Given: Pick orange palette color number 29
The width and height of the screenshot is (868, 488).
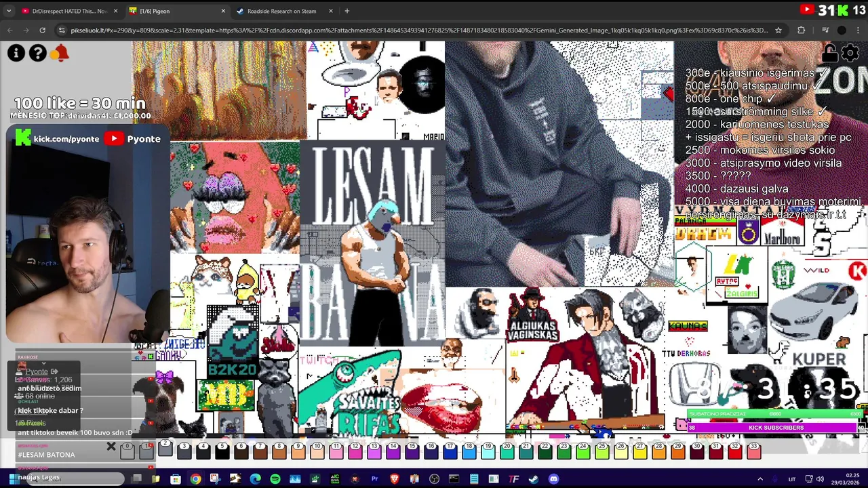Looking at the screenshot, I should pyautogui.click(x=677, y=451).
